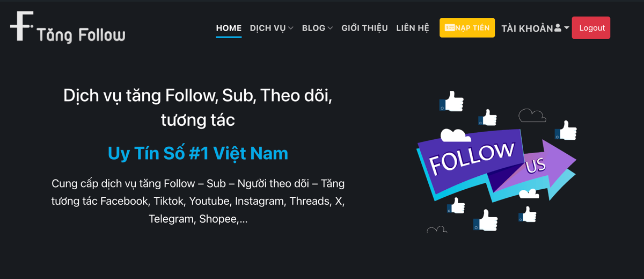
Task: Click the Tăng Follow "F" logo icon
Action: coord(21,26)
